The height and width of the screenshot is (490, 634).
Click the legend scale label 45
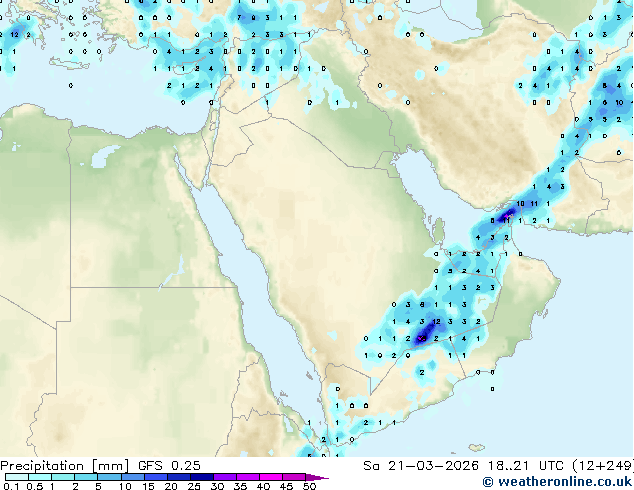[x=286, y=486]
